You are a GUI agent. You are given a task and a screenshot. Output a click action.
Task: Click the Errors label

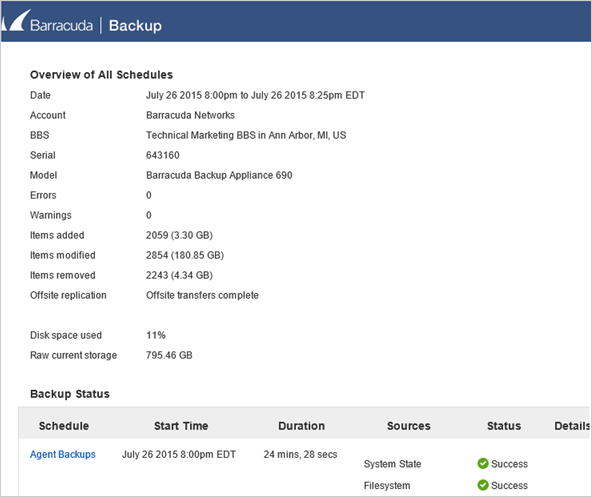pyautogui.click(x=43, y=195)
